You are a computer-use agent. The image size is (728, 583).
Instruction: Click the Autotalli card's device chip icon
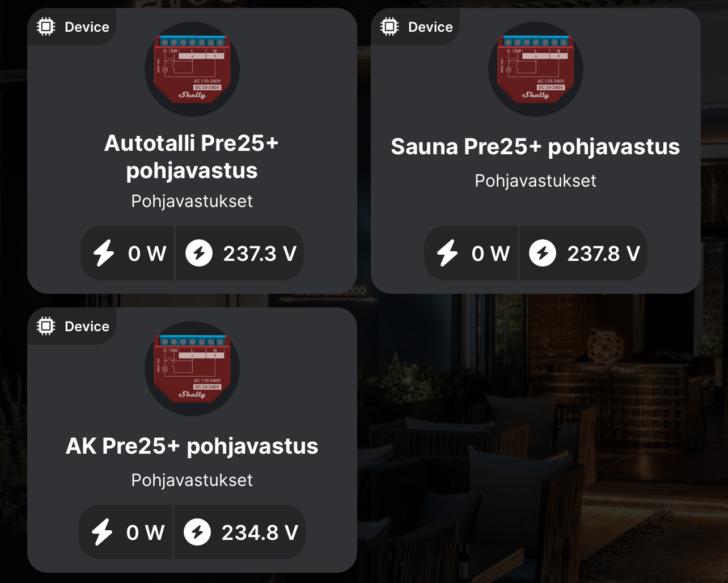click(46, 27)
